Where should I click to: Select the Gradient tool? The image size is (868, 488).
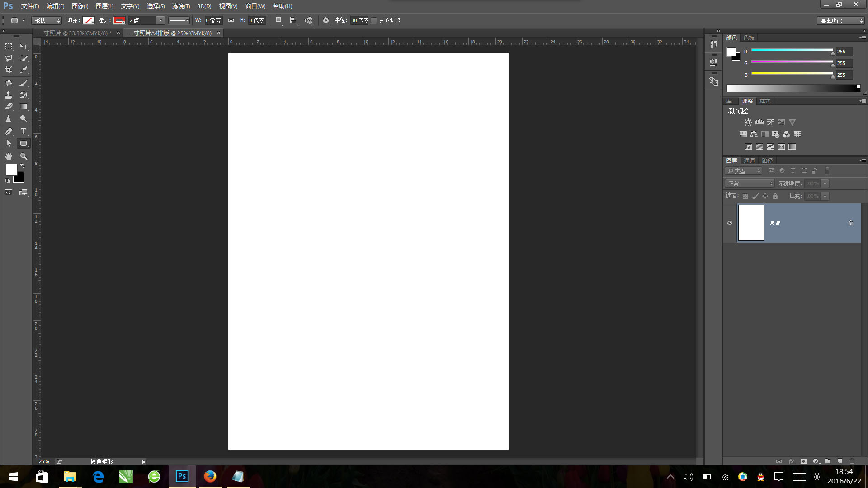tap(24, 107)
